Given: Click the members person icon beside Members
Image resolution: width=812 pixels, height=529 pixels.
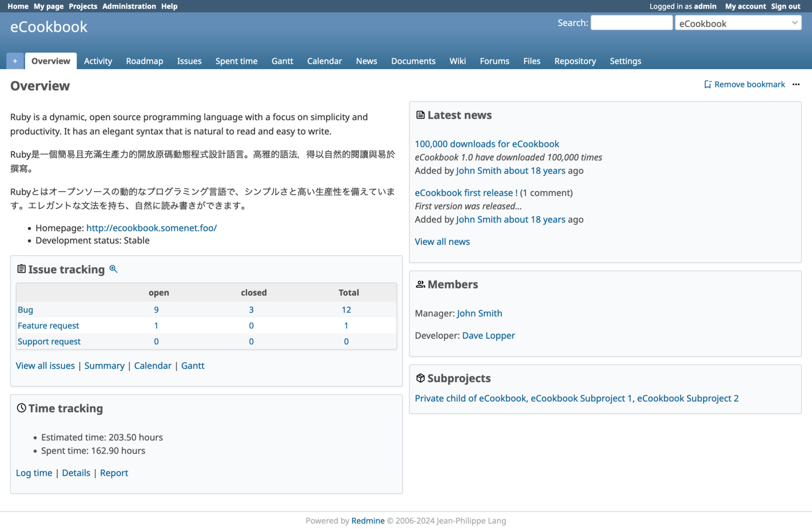Looking at the screenshot, I should tap(420, 284).
